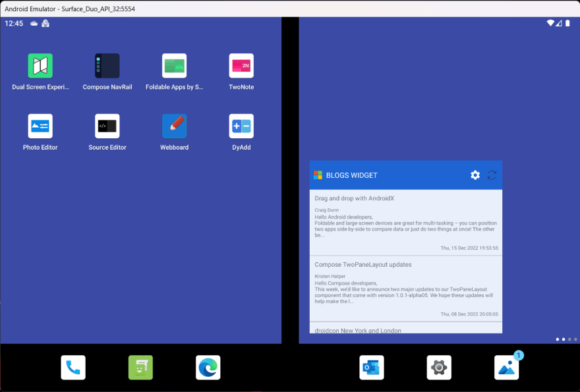Click the 12:45 clock in status bar

pos(14,23)
